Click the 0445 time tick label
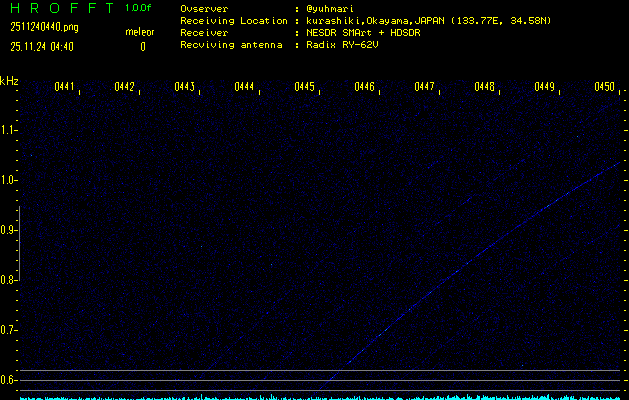Screen dimensions: 629x400 (305, 87)
